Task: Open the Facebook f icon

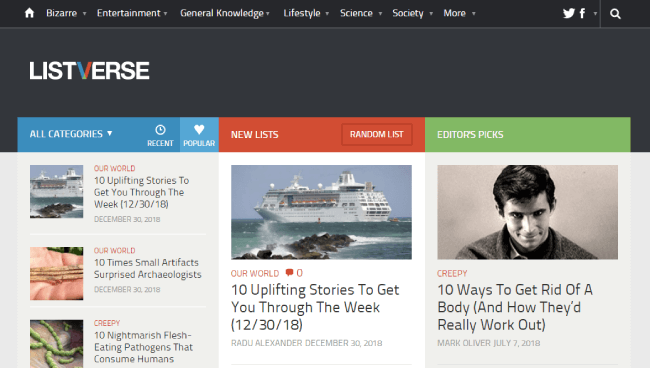Action: point(582,14)
